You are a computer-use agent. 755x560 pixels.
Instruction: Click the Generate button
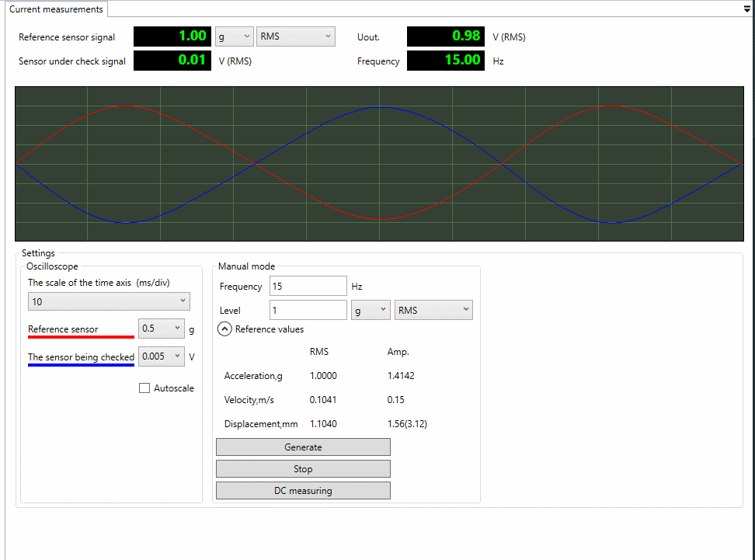pos(303,447)
